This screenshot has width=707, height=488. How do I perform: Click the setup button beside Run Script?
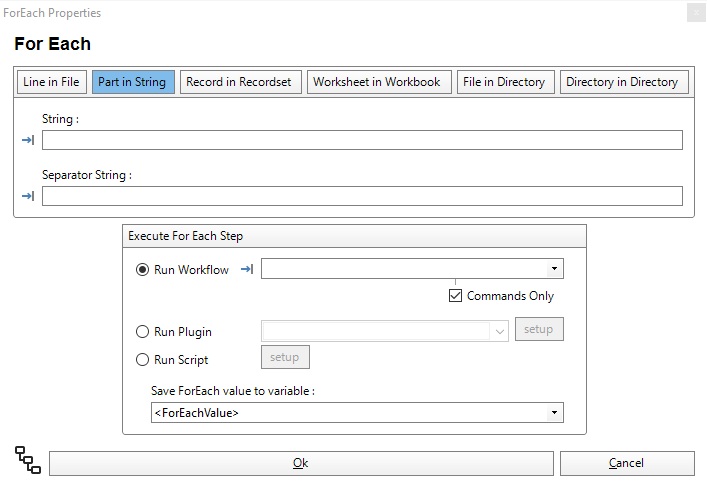285,357
